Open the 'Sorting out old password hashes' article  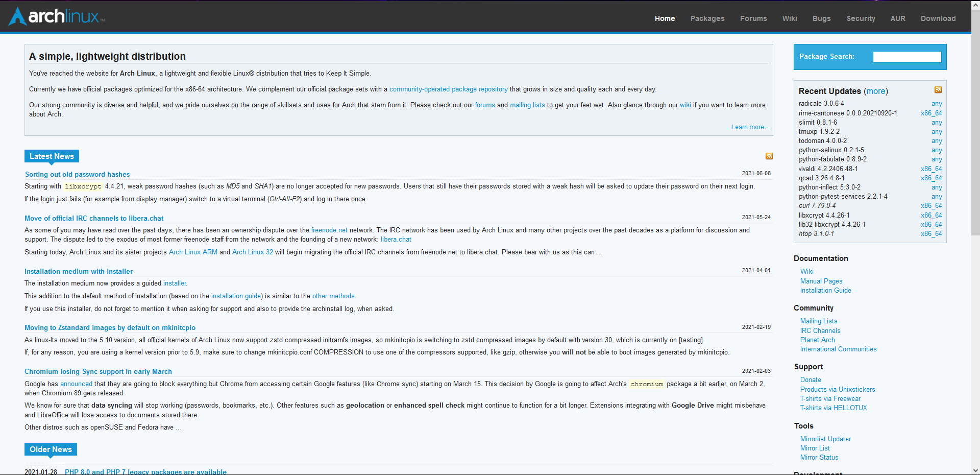77,174
